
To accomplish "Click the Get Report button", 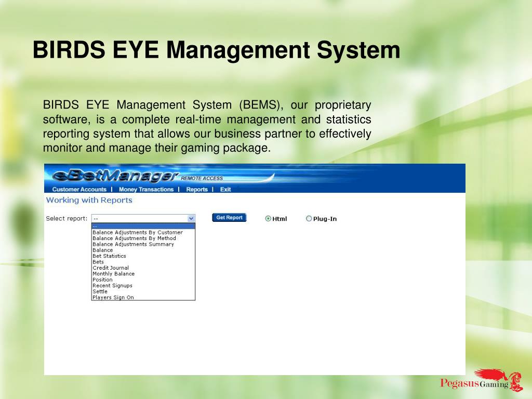I will click(229, 218).
